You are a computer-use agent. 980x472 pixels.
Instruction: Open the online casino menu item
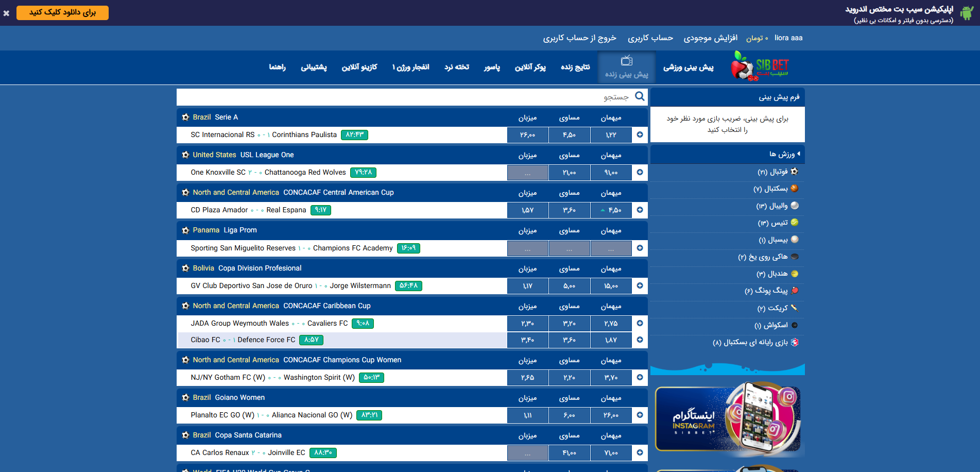[359, 68]
